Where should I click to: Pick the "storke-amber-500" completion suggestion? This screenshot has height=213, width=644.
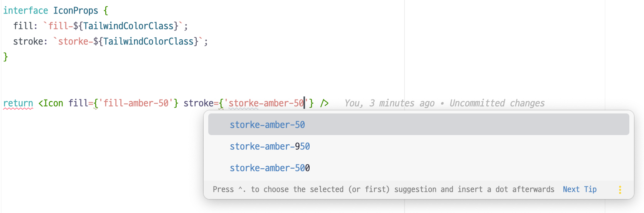pos(270,168)
